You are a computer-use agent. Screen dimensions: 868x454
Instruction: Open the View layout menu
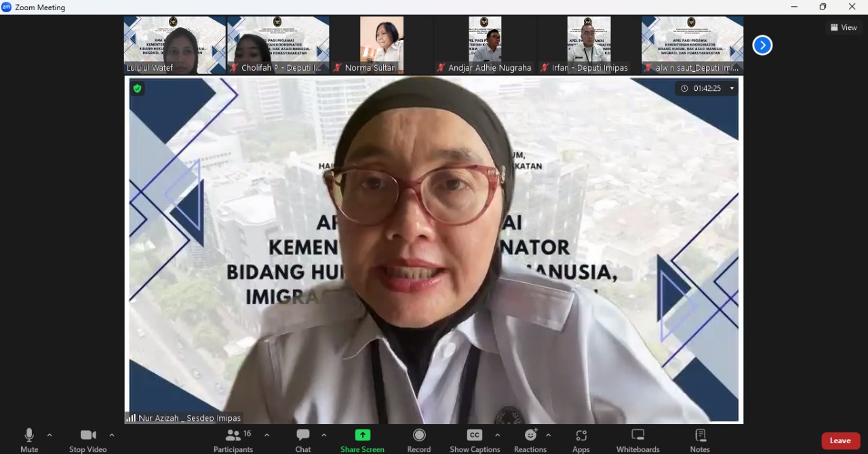pos(844,27)
